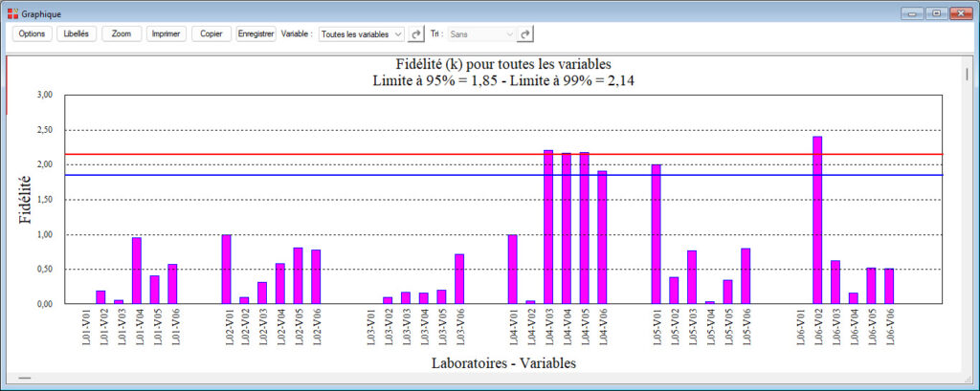
Task: Close the Graphique window
Action: (x=960, y=13)
